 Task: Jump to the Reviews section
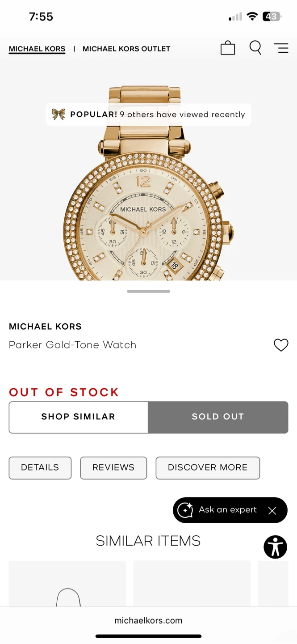[113, 467]
